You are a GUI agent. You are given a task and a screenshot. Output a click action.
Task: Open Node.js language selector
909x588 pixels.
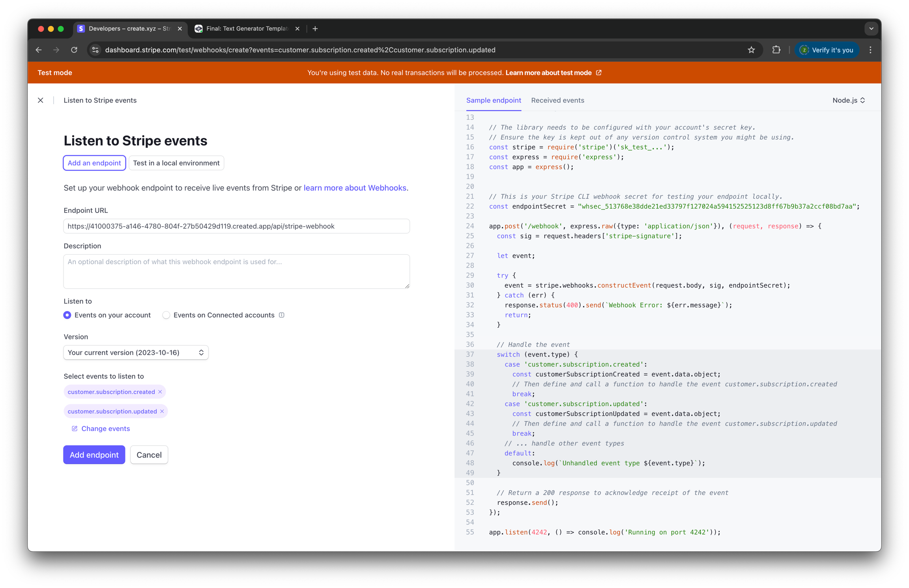(x=848, y=100)
